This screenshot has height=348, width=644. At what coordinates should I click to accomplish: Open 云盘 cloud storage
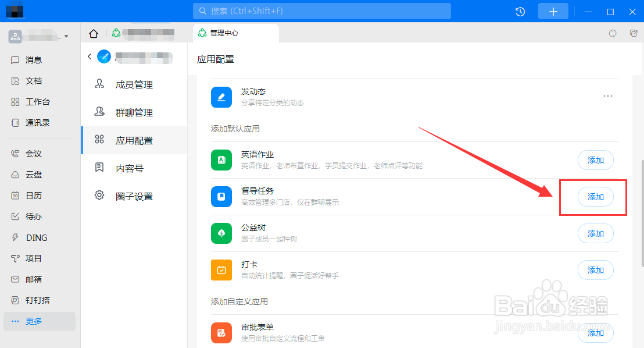pyautogui.click(x=33, y=174)
